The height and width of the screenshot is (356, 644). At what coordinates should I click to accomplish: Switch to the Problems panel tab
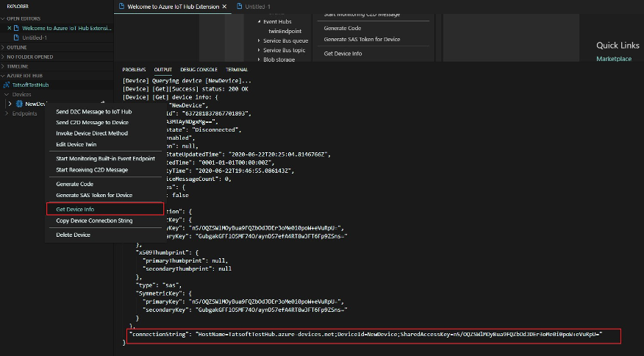pyautogui.click(x=134, y=70)
